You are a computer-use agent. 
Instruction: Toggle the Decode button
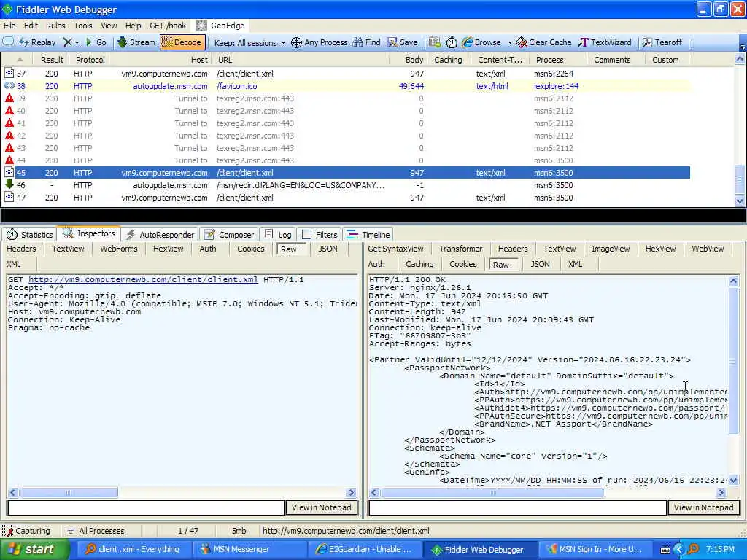[x=182, y=42]
